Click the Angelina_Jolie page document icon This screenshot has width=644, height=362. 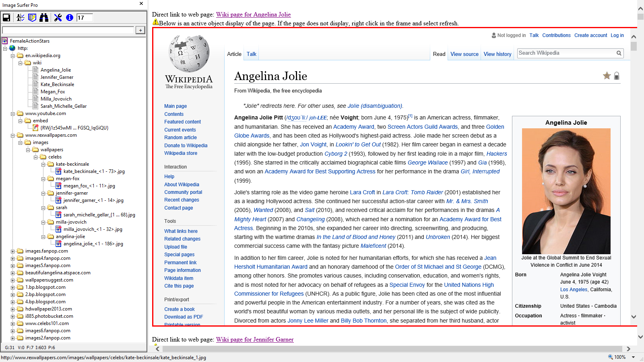point(35,70)
